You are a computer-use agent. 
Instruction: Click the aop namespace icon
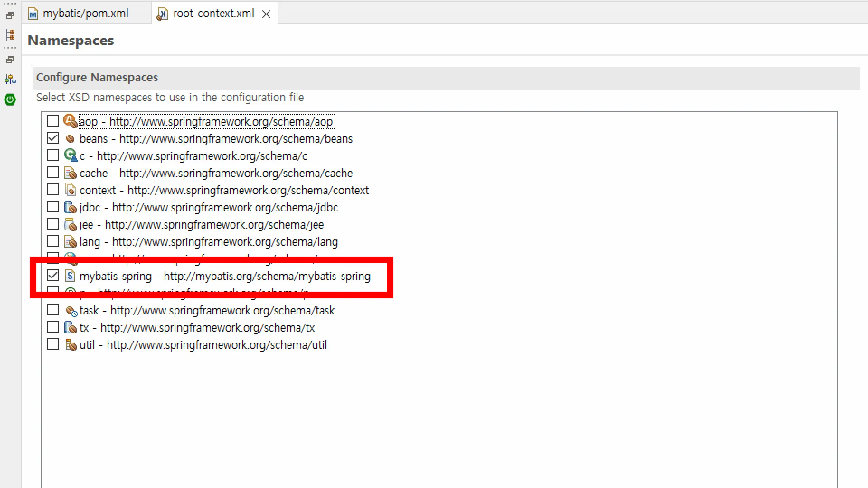(x=70, y=121)
